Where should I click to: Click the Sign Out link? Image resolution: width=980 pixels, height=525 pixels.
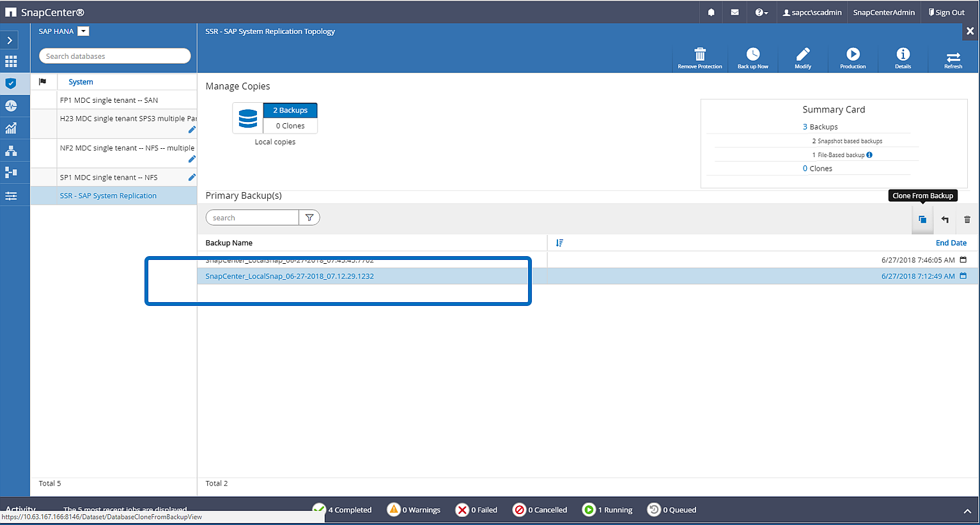click(947, 12)
